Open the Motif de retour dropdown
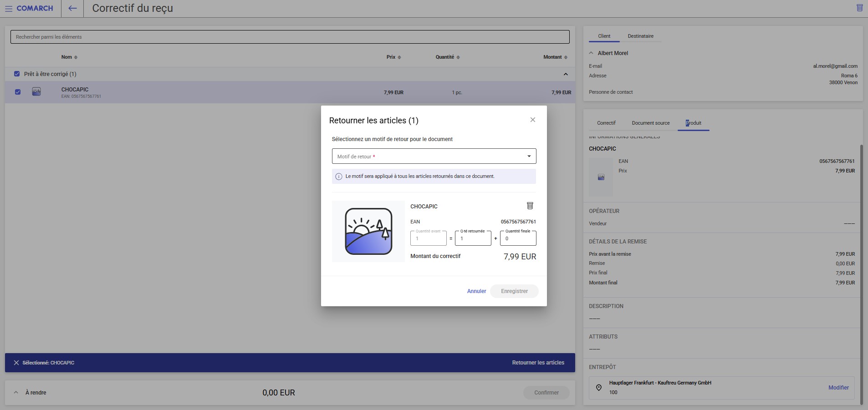Image resolution: width=868 pixels, height=410 pixels. (x=434, y=156)
